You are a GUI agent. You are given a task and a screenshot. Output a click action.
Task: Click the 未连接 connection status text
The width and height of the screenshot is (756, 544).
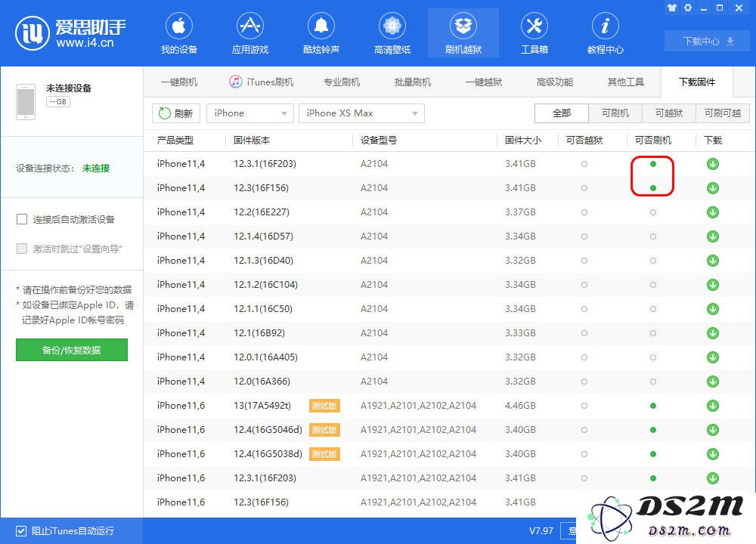coord(96,168)
